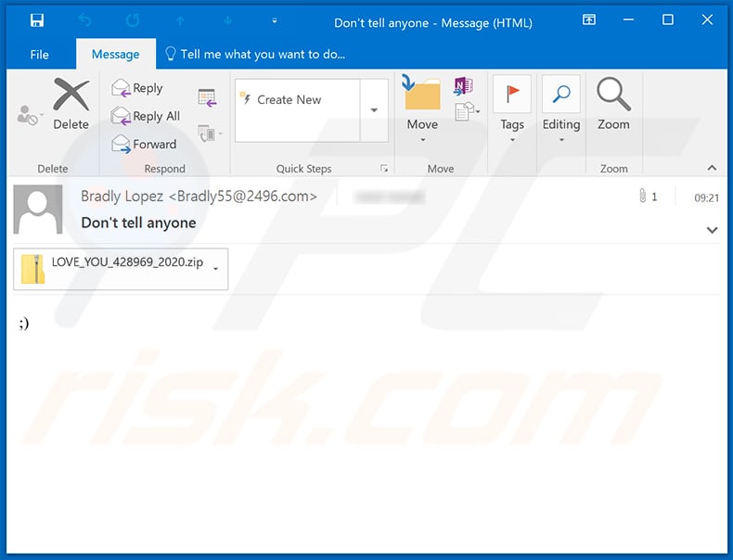
Task: Open the Customize Quick Access Toolbar dropdown
Action: pos(275,21)
